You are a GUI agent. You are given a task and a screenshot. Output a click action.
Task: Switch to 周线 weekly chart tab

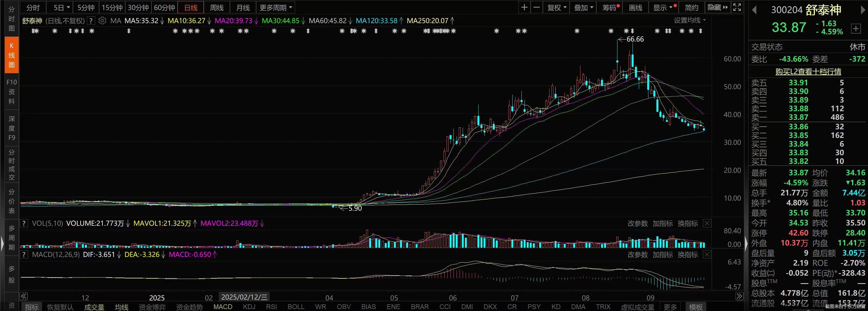[217, 8]
